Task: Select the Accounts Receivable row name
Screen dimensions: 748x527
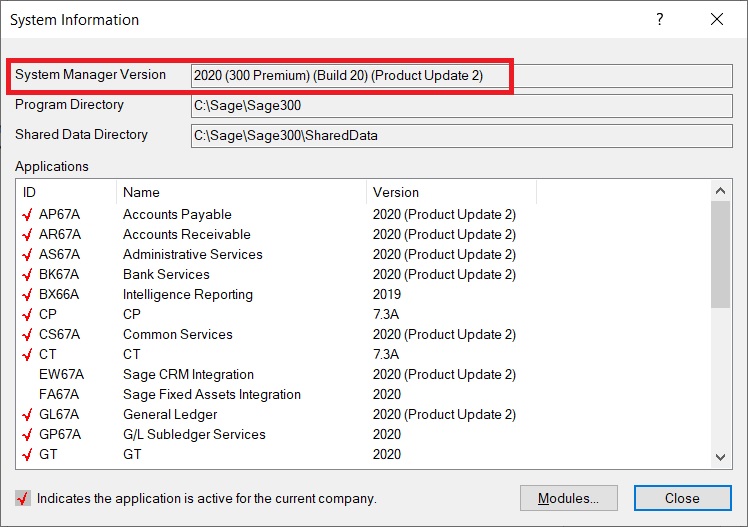Action: pos(187,235)
